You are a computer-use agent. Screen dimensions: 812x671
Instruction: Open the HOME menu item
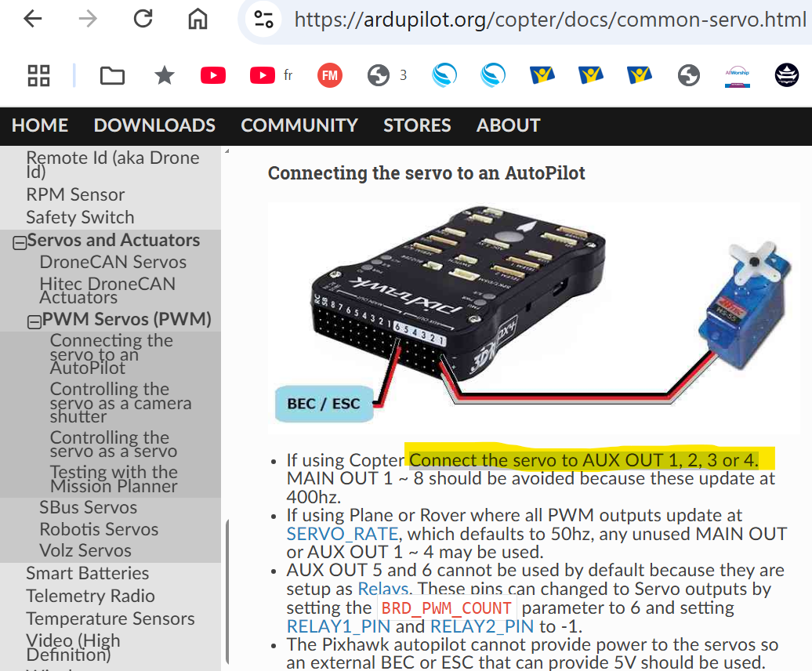[x=40, y=125]
